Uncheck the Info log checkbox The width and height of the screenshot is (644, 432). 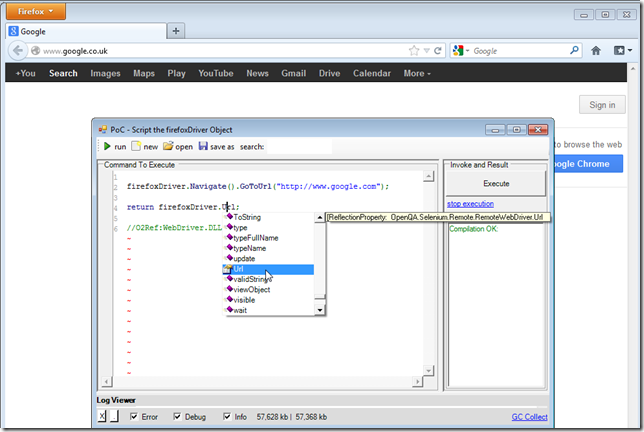pos(227,416)
